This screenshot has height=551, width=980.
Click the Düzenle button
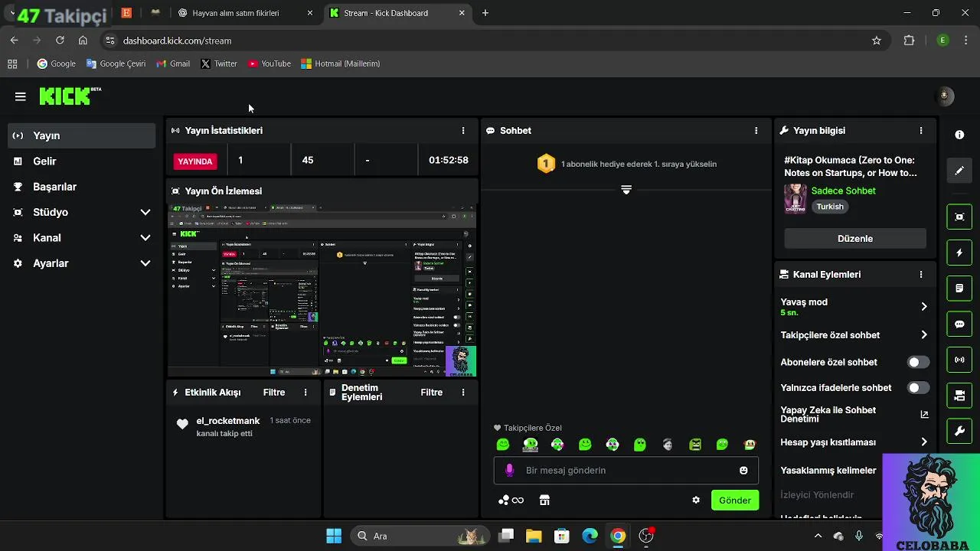855,239
